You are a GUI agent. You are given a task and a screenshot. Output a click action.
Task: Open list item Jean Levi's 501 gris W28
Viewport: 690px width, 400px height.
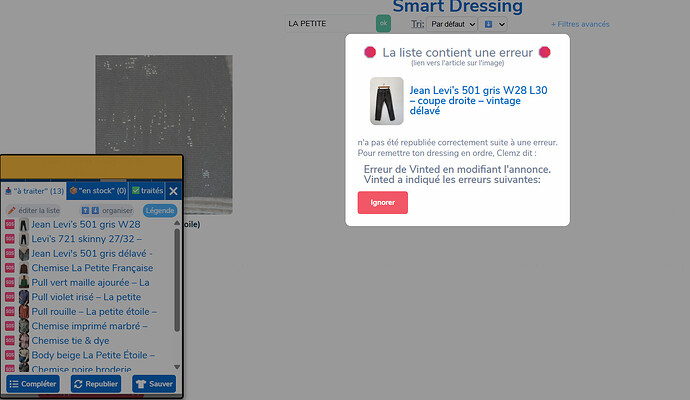[x=86, y=224]
